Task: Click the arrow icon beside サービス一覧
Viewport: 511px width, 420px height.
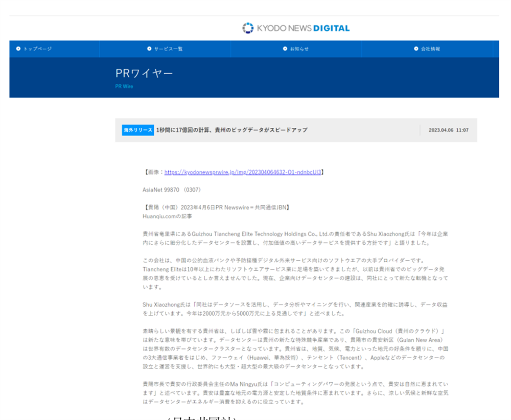Action: 149,49
